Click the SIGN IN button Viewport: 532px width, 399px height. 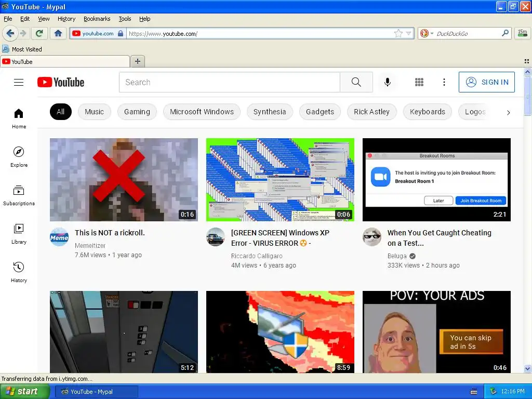[x=486, y=82]
